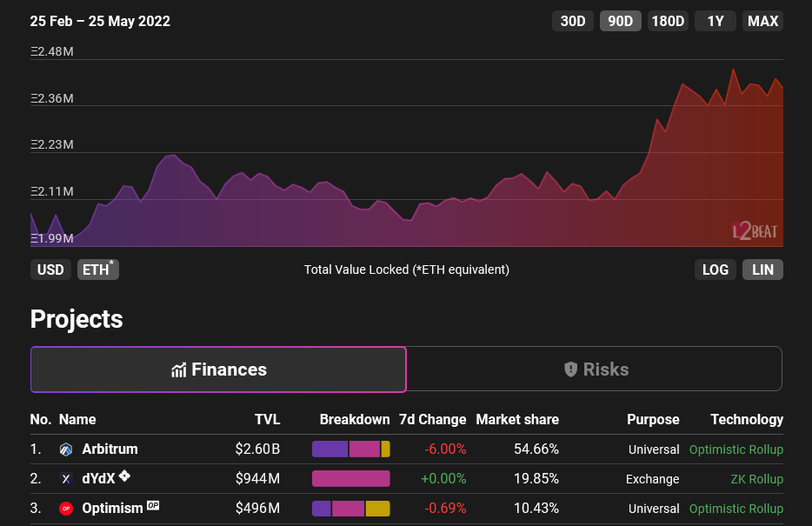This screenshot has height=526, width=812.
Task: Select the 90D time range
Action: [621, 21]
